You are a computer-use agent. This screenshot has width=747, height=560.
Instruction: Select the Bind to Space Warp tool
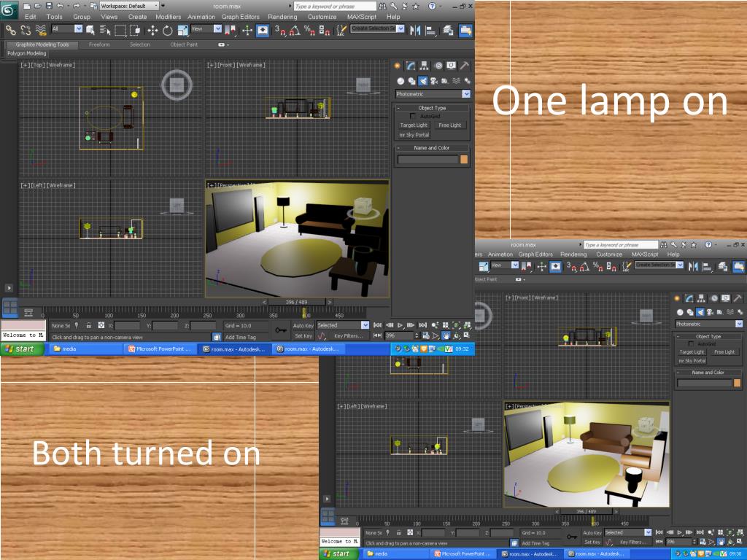(41, 31)
